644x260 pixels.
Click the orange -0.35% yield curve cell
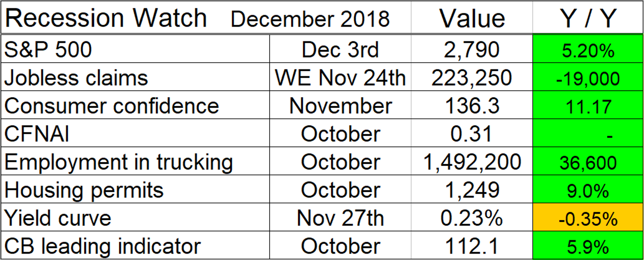tap(588, 219)
